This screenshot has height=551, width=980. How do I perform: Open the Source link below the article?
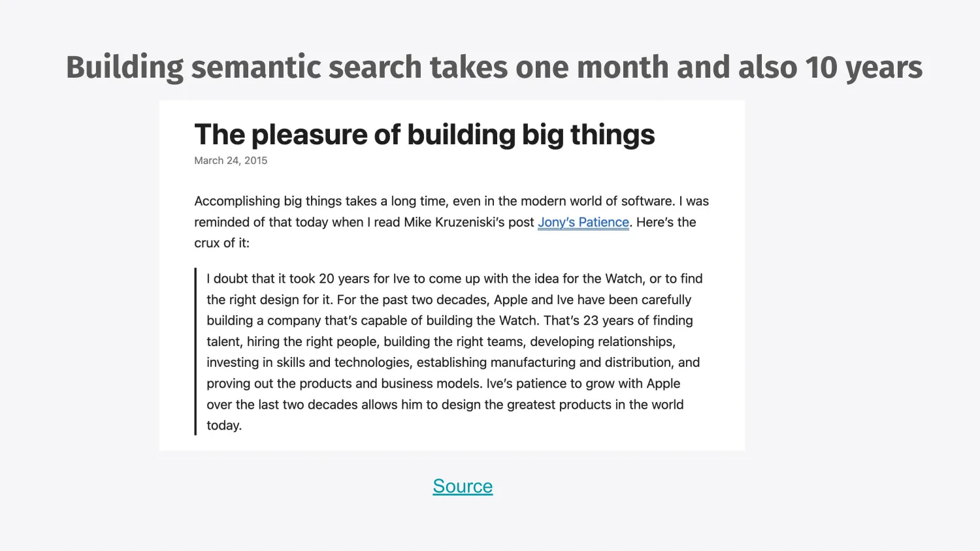[463, 486]
